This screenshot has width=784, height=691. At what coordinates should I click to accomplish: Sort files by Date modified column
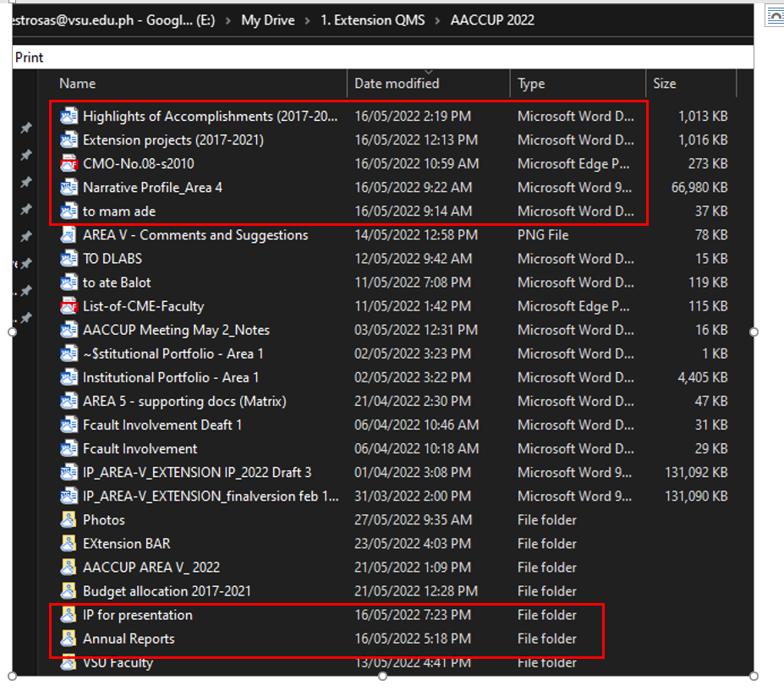click(397, 84)
